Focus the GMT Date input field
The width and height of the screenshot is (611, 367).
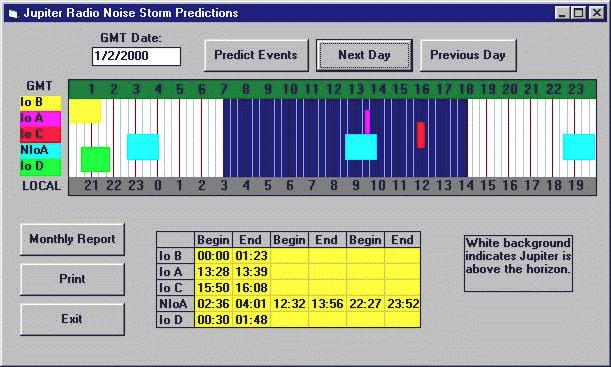(x=136, y=56)
